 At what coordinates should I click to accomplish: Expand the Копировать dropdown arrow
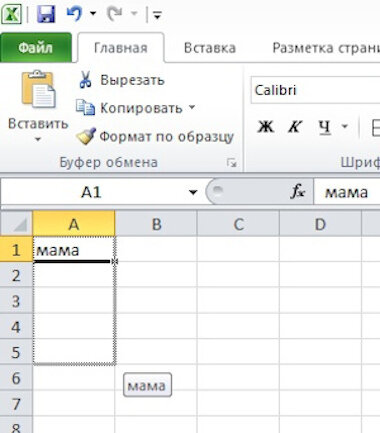pos(192,107)
